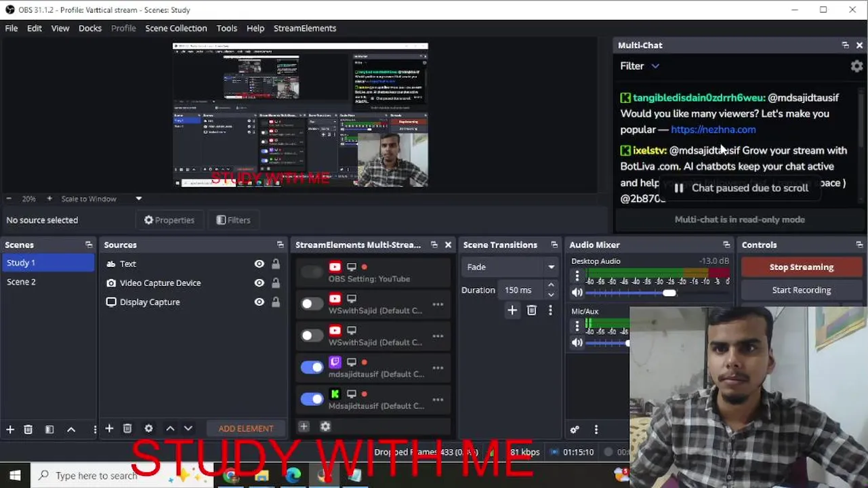Delete selected source with Sources trash icon
This screenshot has height=488, width=868.
tap(127, 428)
